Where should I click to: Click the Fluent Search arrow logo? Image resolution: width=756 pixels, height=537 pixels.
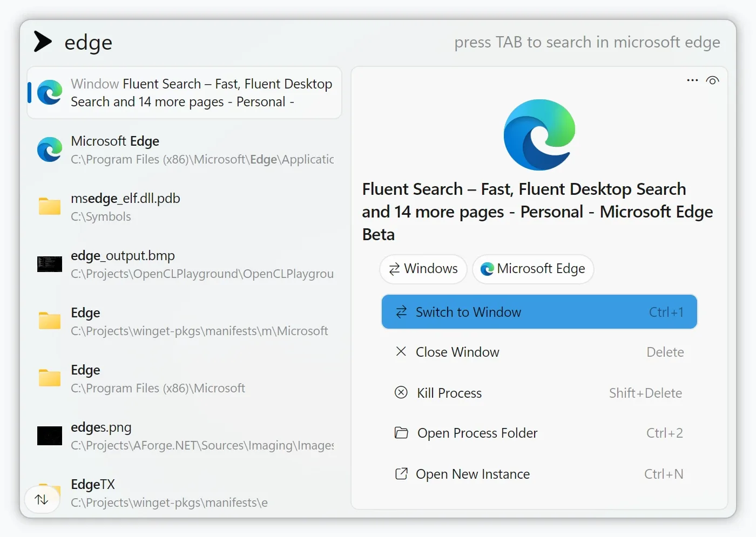[43, 42]
